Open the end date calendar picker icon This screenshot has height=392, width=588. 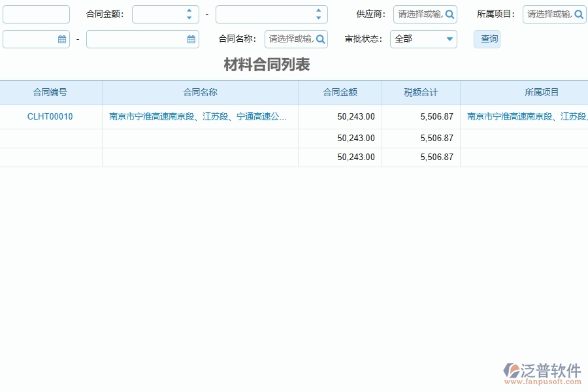click(191, 39)
